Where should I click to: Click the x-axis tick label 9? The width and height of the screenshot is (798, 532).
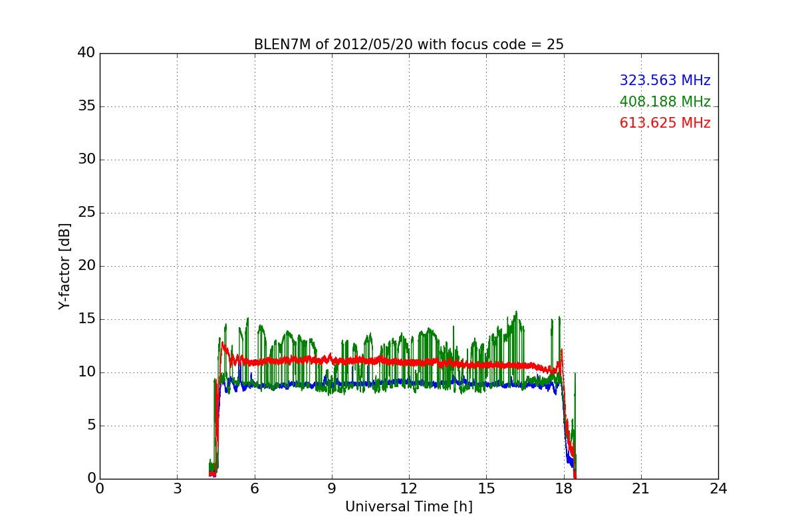(x=331, y=489)
